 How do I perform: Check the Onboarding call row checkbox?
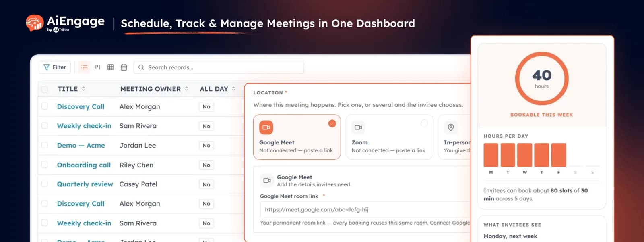45,165
